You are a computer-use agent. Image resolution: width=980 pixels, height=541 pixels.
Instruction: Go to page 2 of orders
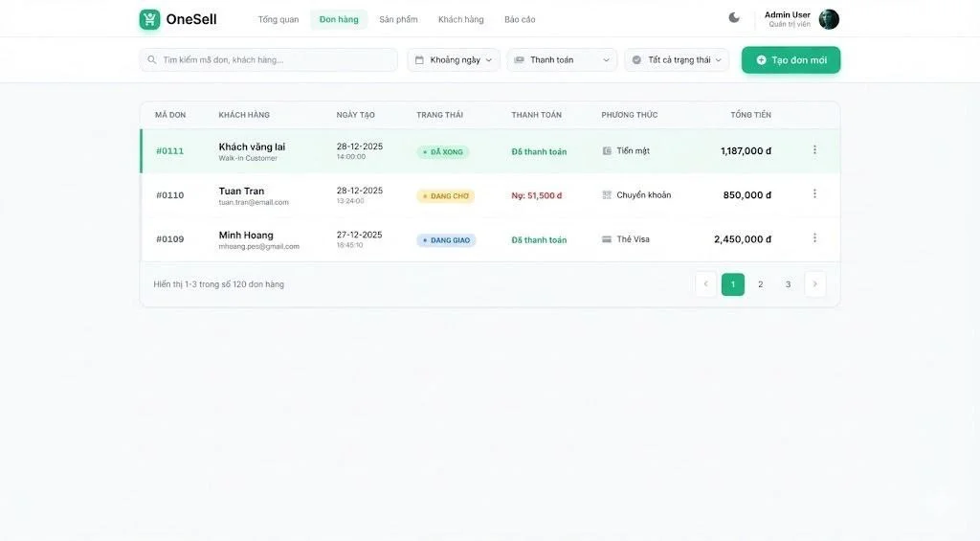pos(761,284)
